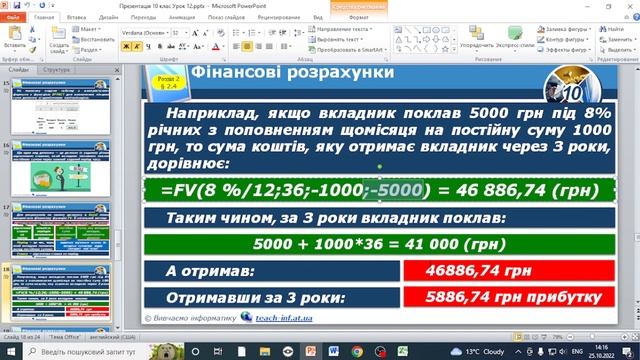This screenshot has width=640, height=360.
Task: Open the Shape Fill (Заливка фигуры) dropdown
Action: [564, 29]
